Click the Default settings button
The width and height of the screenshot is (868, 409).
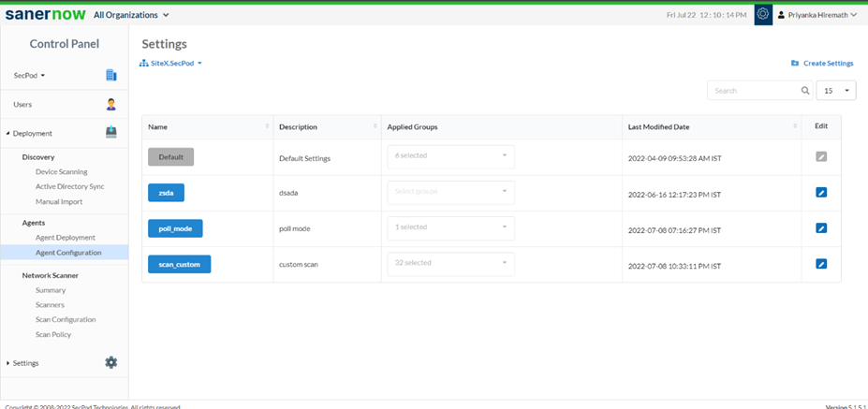[x=171, y=157]
